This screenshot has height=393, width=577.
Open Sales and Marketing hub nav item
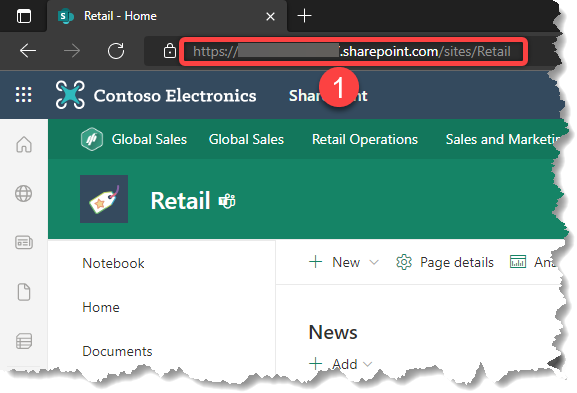(503, 139)
